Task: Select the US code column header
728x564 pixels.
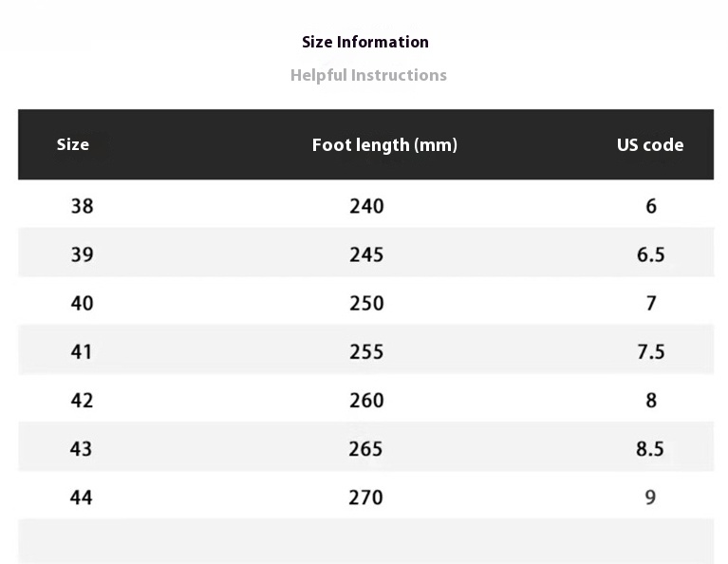Action: (650, 145)
